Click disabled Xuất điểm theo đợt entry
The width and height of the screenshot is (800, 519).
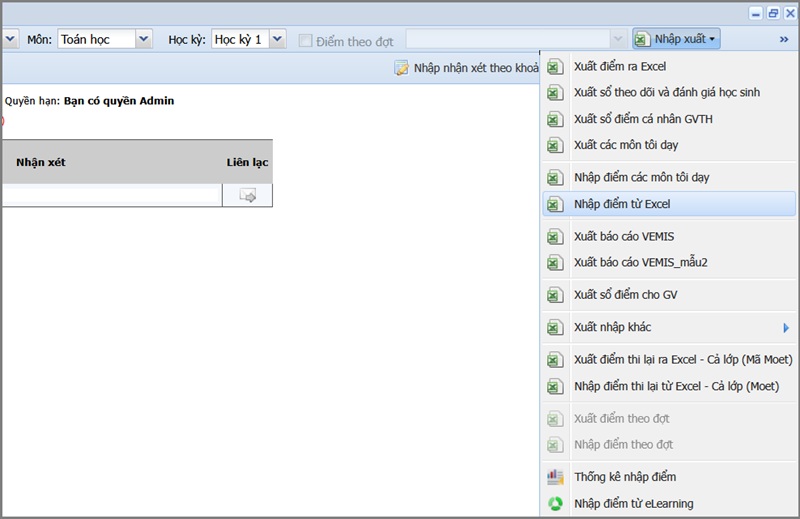click(668, 418)
